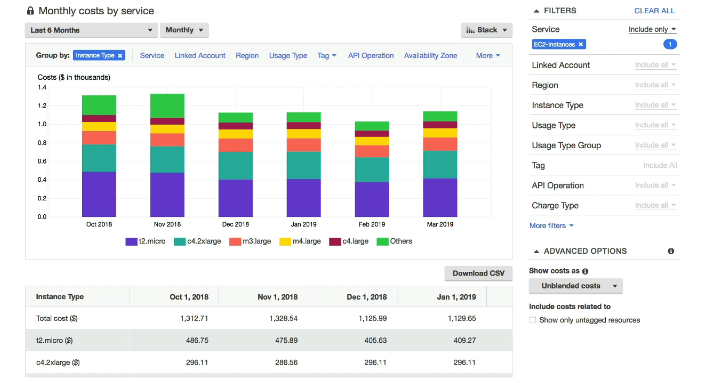
Task: Click the blue filter count badge
Action: pyautogui.click(x=670, y=45)
